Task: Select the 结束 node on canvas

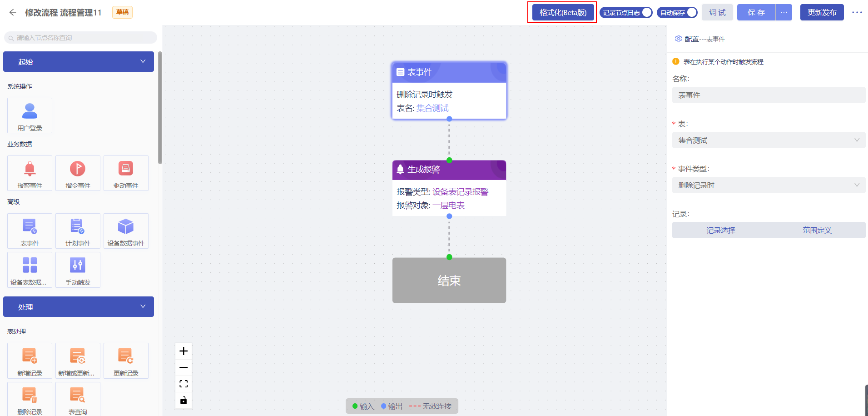Action: pos(449,280)
